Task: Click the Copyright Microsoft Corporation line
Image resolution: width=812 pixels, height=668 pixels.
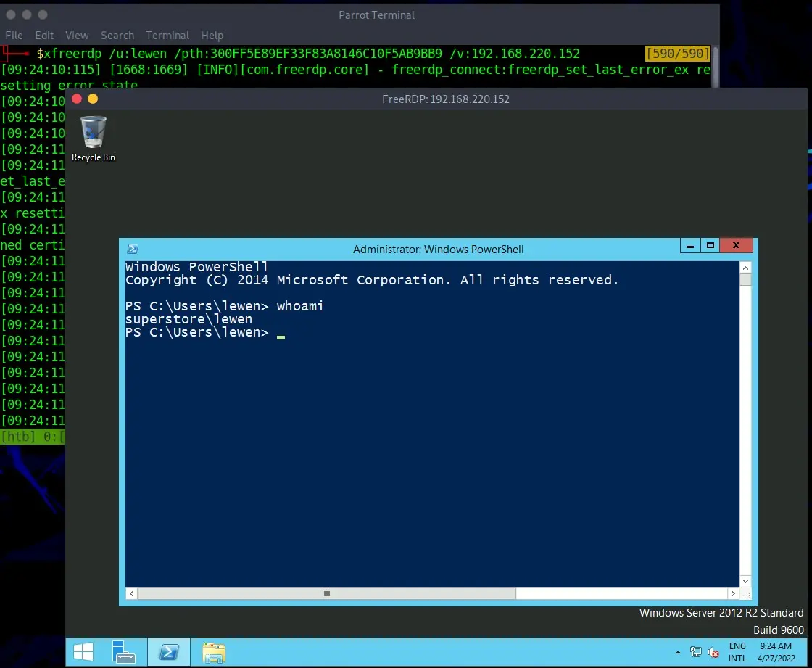Action: click(372, 280)
